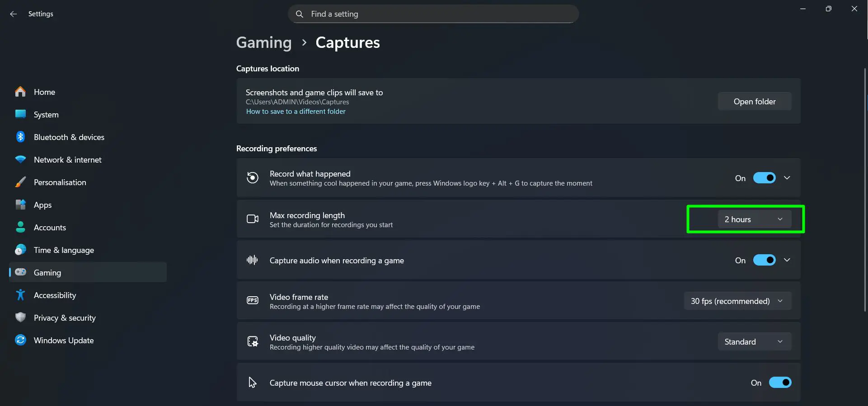Click inside the Find a setting search box

433,14
